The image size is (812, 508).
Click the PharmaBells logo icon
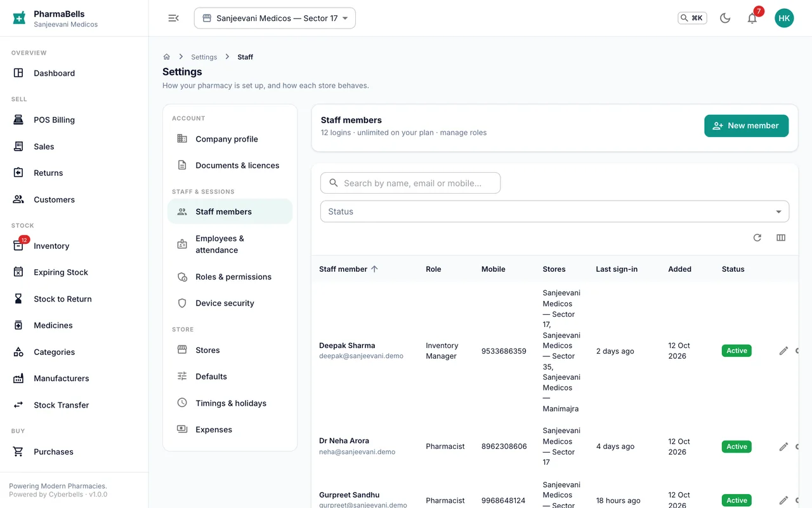coord(19,18)
